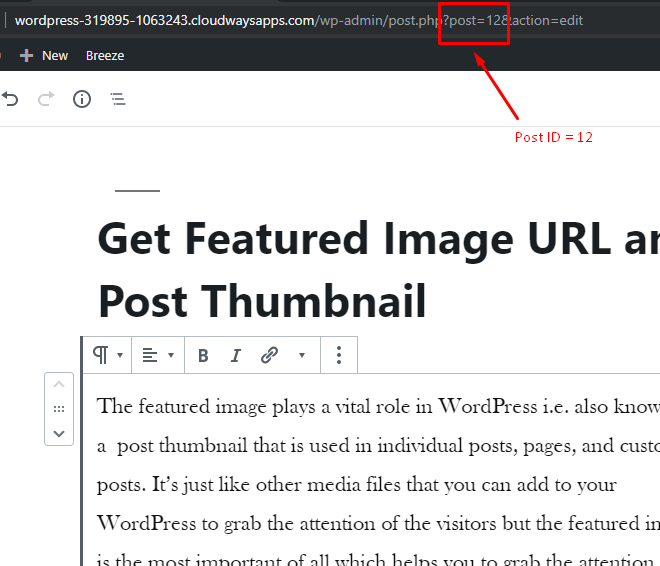This screenshot has width=660, height=566.
Task: Insert a link with the chain icon
Action: pos(269,355)
